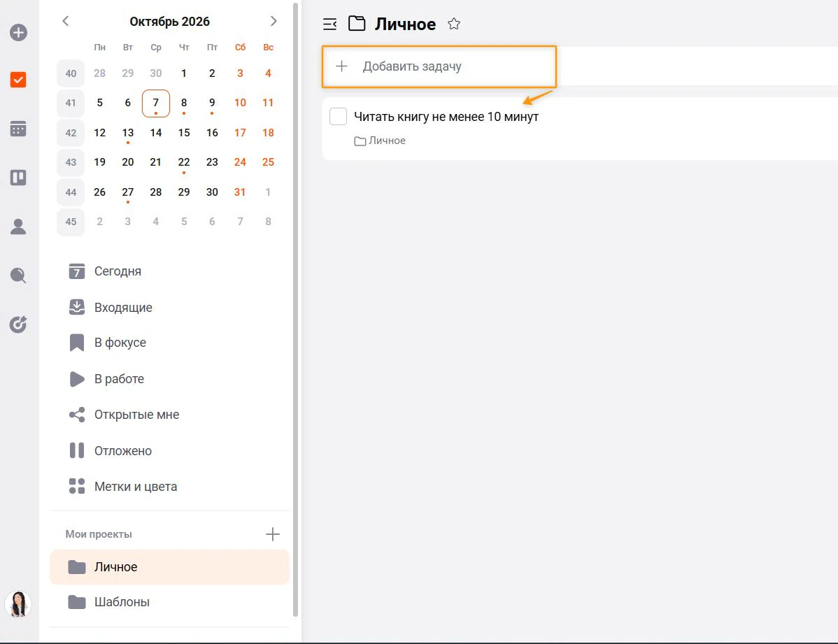838x644 pixels.
Task: Open the person icon in the left rail
Action: point(18,227)
